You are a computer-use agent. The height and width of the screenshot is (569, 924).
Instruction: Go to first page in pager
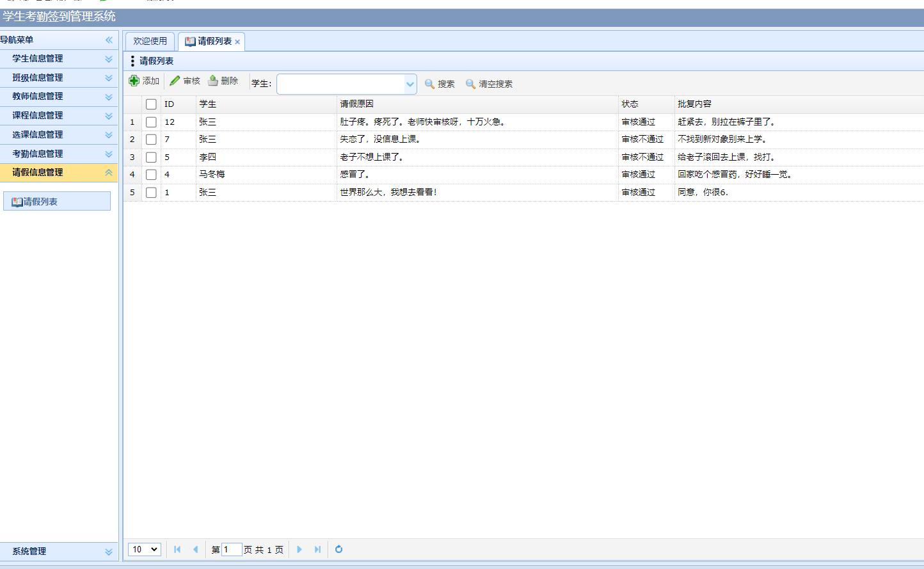(177, 549)
